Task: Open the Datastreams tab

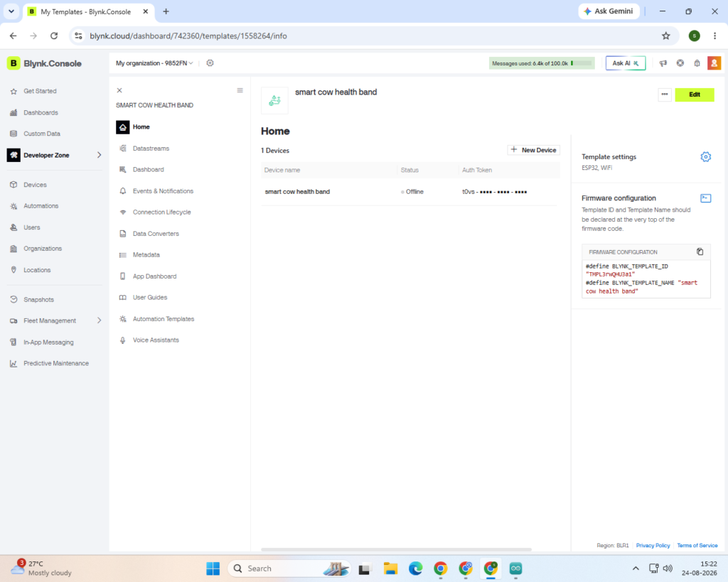Action: [151, 149]
